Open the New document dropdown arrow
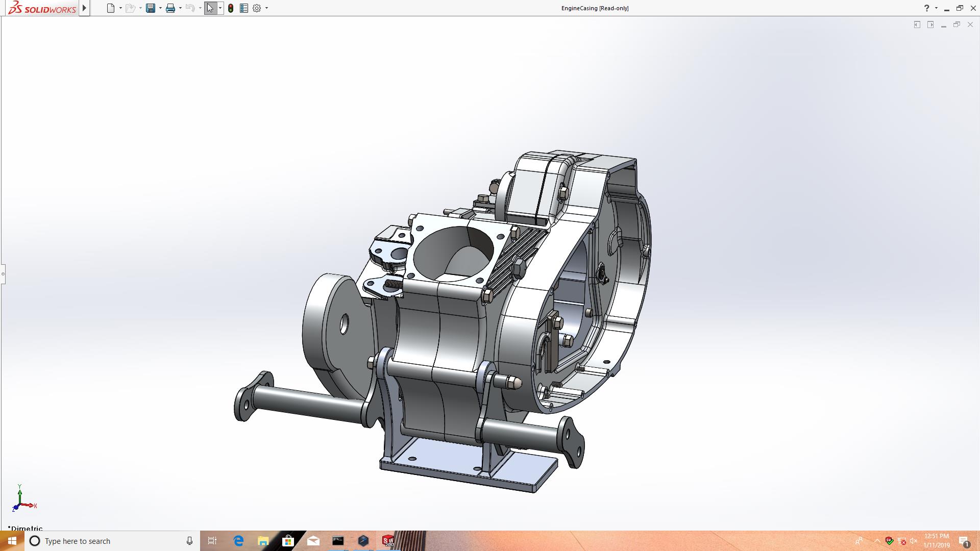The height and width of the screenshot is (551, 980). (x=120, y=8)
